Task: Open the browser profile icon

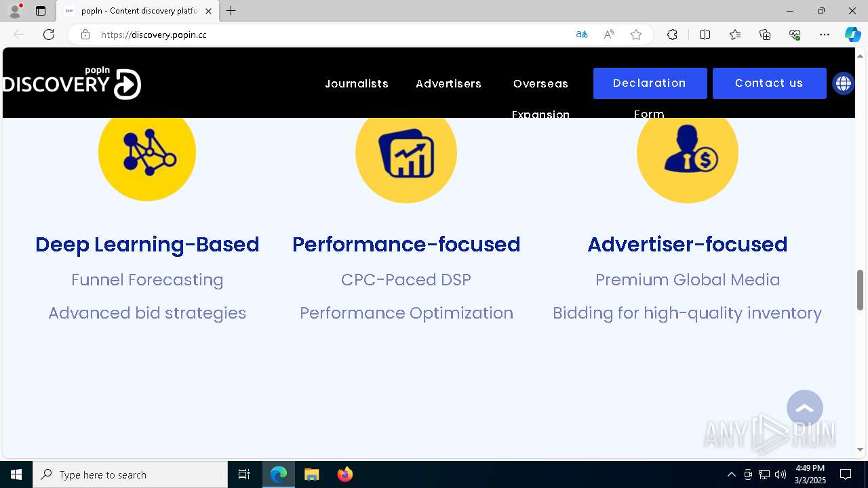Action: pyautogui.click(x=14, y=11)
